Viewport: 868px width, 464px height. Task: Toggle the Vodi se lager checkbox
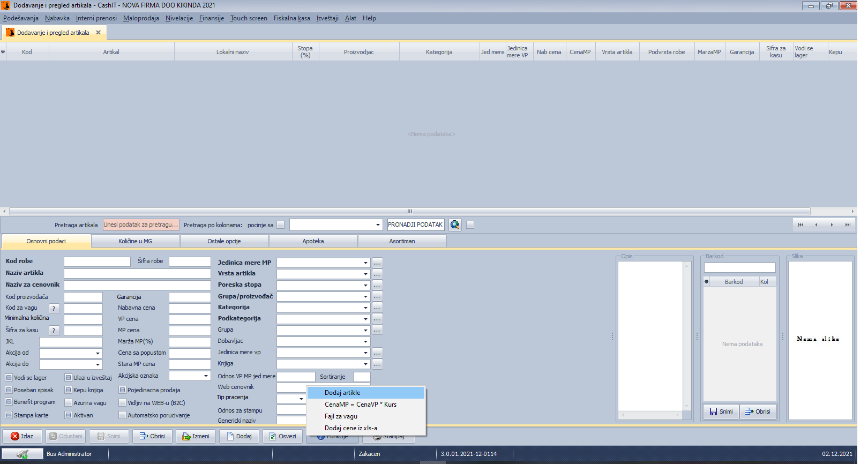click(x=9, y=378)
